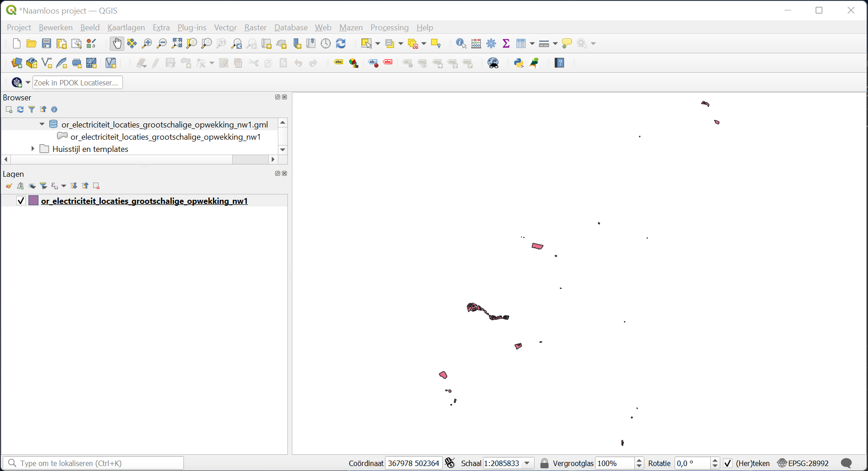Click the Browser horizontal scrollbar thumb
Viewport: 868px width, 471px height.
pyautogui.click(x=122, y=160)
